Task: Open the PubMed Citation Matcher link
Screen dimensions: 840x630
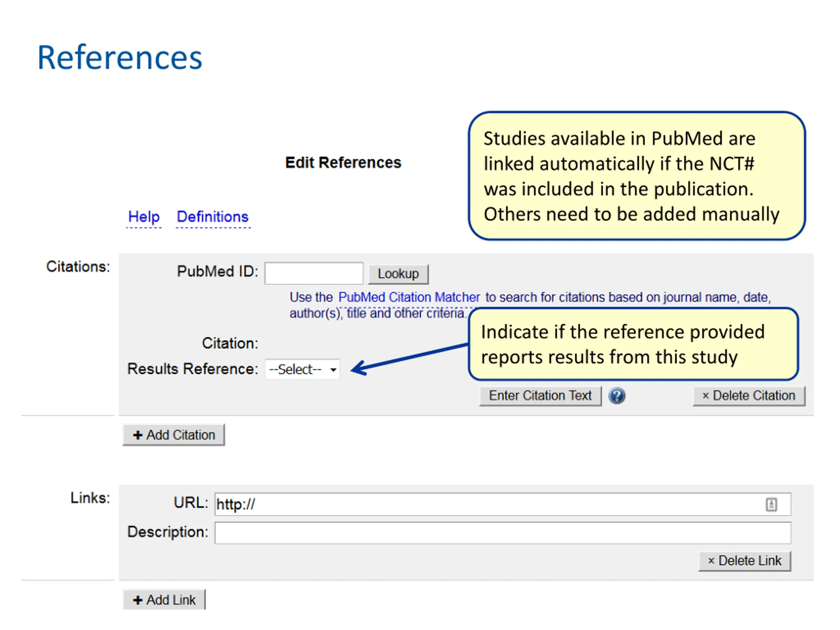Action: tap(409, 297)
